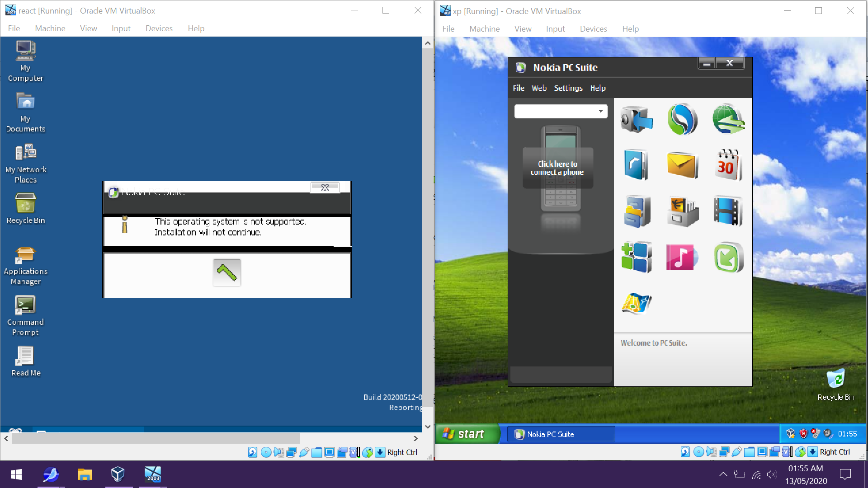This screenshot has height=488, width=868.
Task: Expand the phone selection dropdown
Action: point(600,112)
